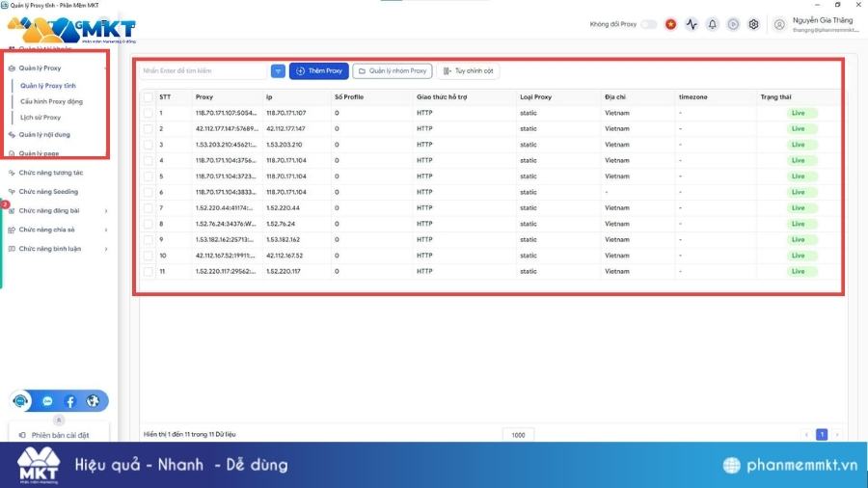The image size is (868, 488).
Task: Click ip cell 42.112.177.147
Action: (285, 128)
